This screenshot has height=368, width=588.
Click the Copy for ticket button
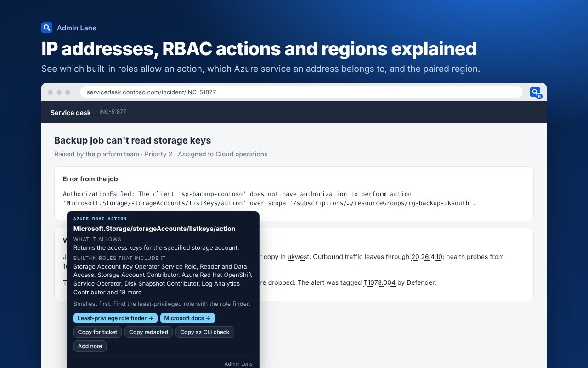click(97, 332)
